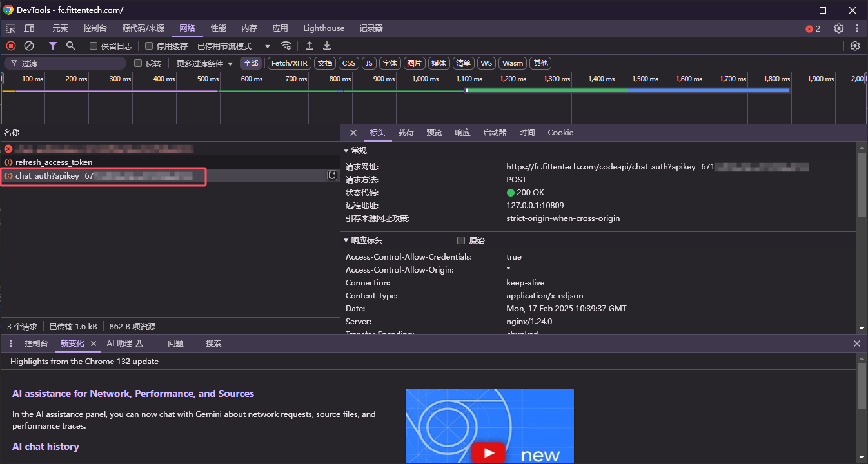The width and height of the screenshot is (868, 464).
Task: Select the Fetch/XHR filter type
Action: 290,63
